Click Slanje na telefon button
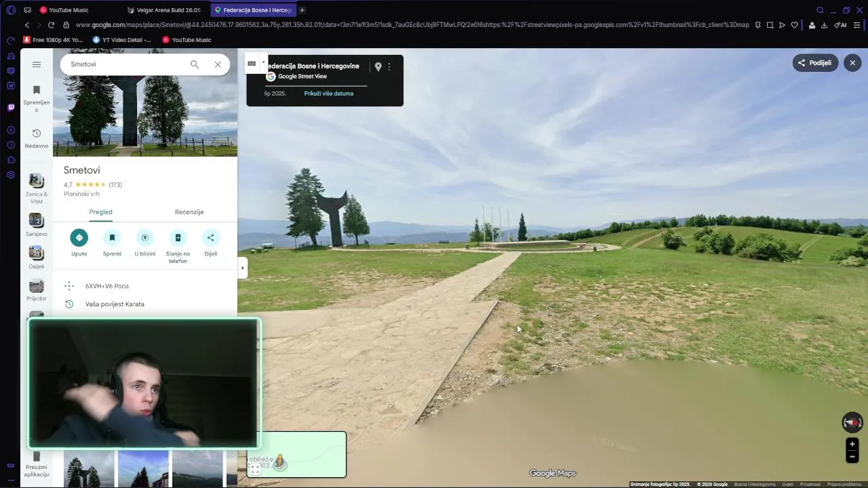This screenshot has height=488, width=868. pyautogui.click(x=178, y=247)
